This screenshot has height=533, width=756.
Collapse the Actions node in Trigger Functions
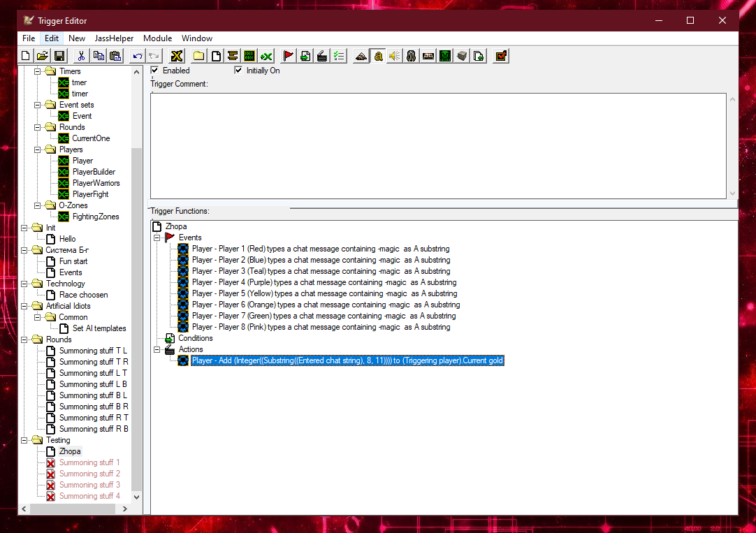tap(157, 350)
